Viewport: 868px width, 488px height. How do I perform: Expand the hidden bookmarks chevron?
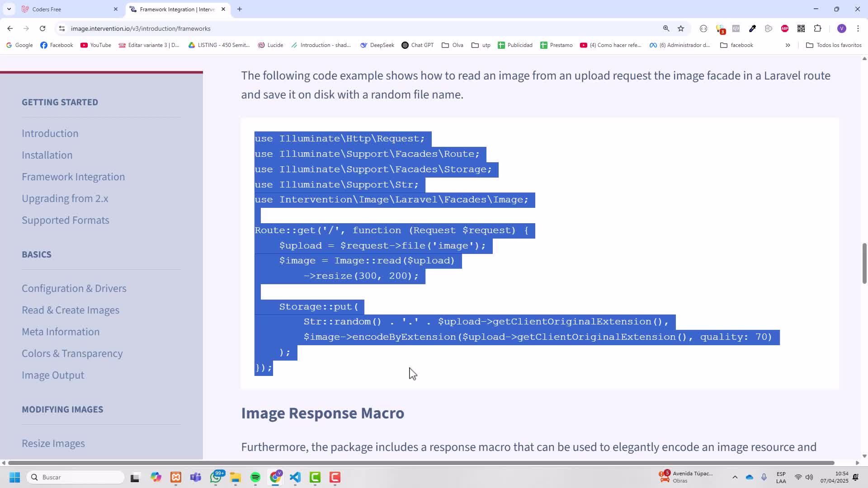coord(788,45)
